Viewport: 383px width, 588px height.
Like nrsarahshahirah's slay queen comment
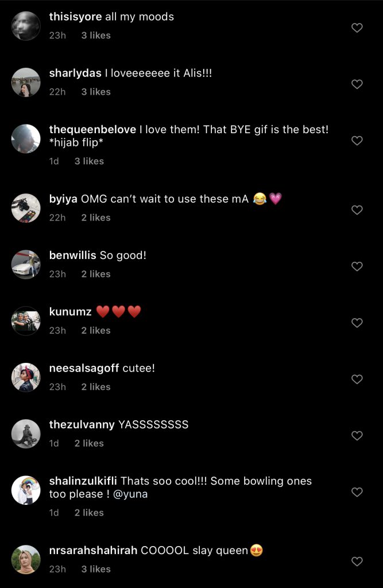357,562
